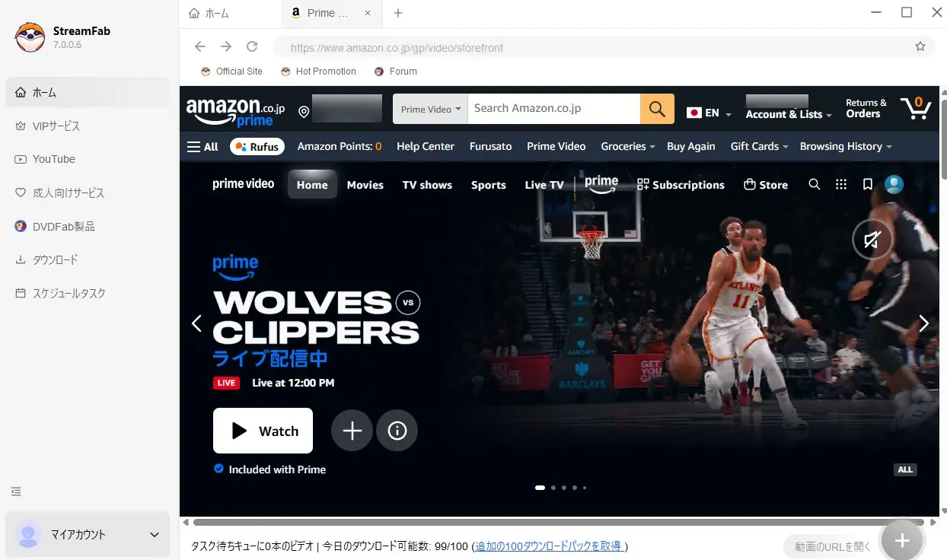Open Buy Again link

[x=691, y=146]
